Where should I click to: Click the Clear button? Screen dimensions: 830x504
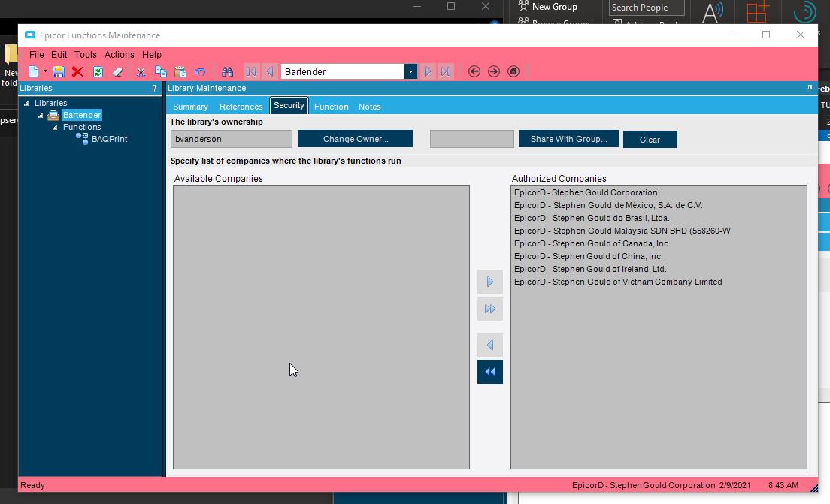(650, 140)
